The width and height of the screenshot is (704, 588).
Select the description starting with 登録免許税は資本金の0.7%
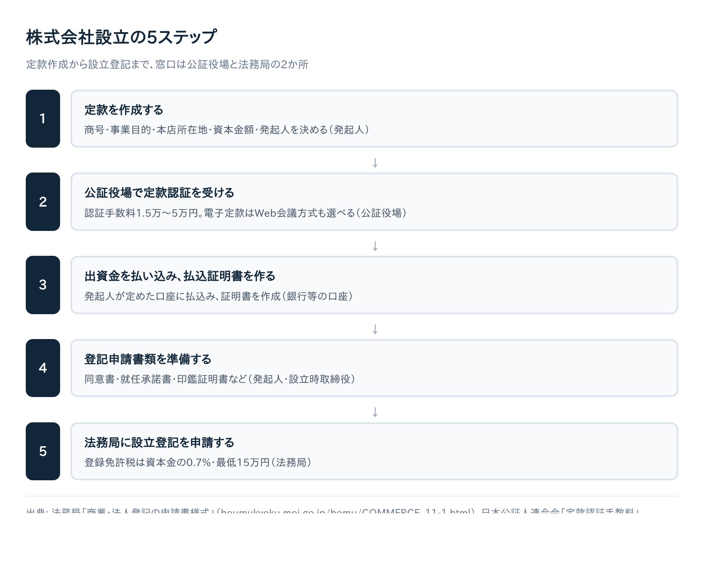pyautogui.click(x=198, y=462)
